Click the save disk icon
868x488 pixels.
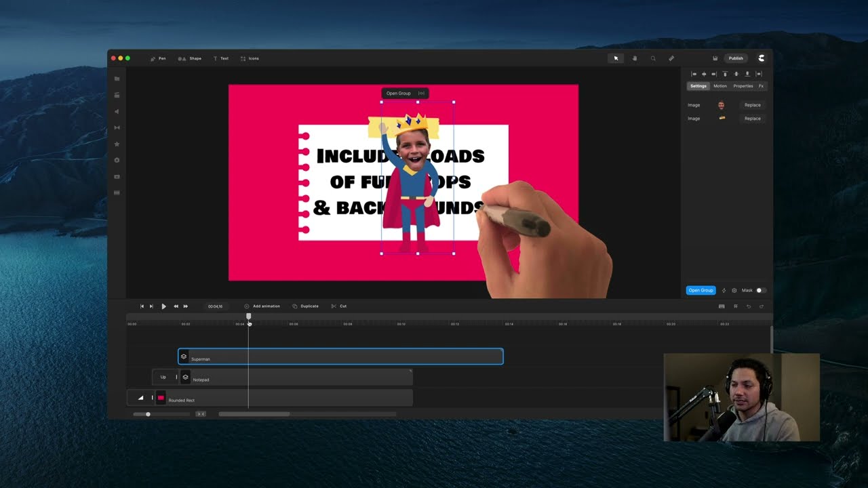point(715,58)
